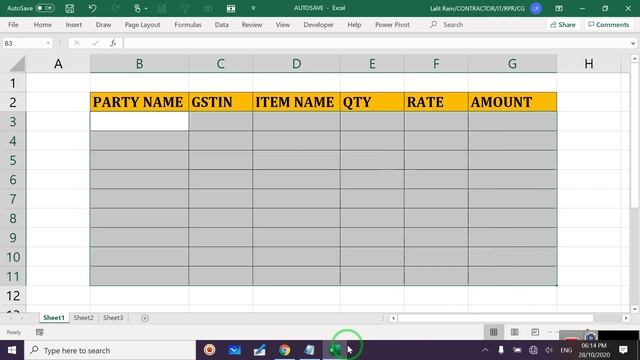
Task: Select Normal view icon in status bar
Action: tap(493, 332)
